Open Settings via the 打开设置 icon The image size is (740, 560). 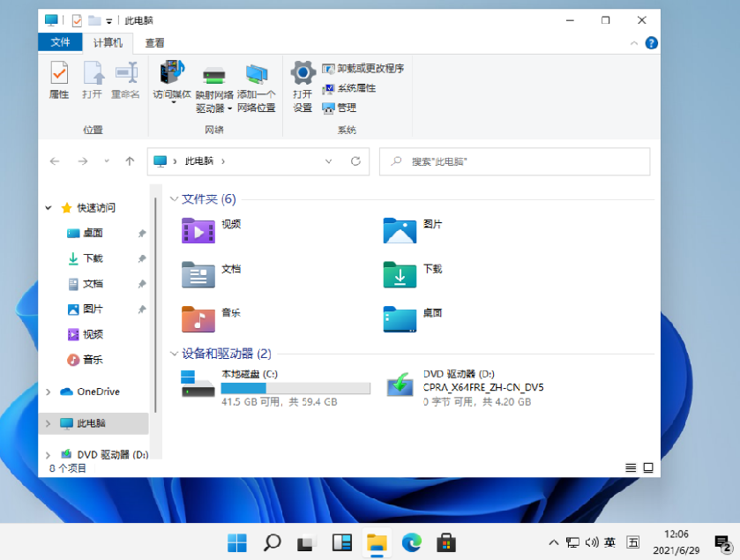point(302,84)
